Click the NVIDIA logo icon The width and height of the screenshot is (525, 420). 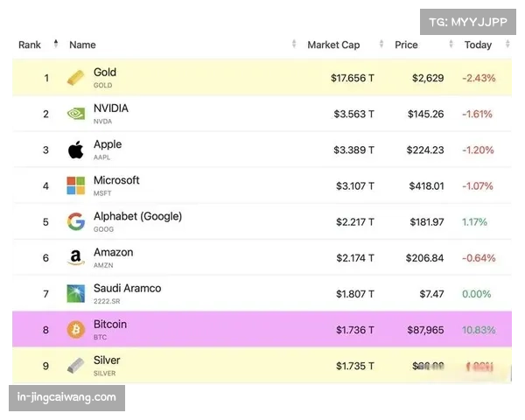tap(76, 114)
